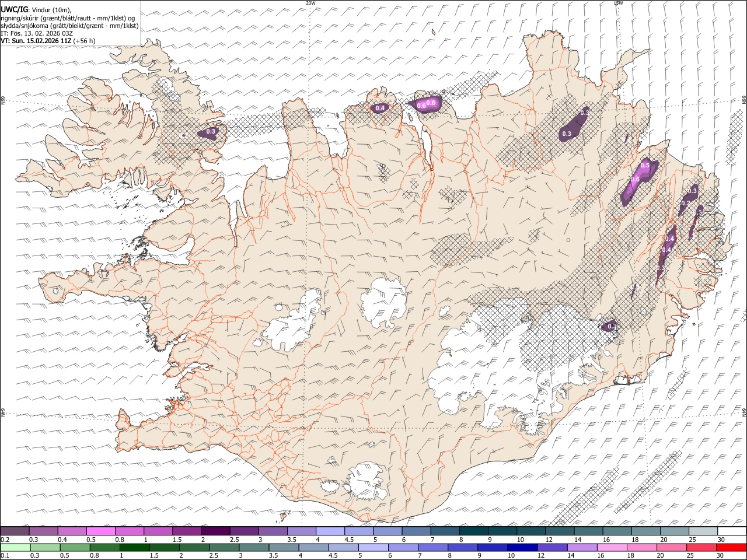Pick the bottom-row swatch starting at 2

pyautogui.click(x=194, y=547)
